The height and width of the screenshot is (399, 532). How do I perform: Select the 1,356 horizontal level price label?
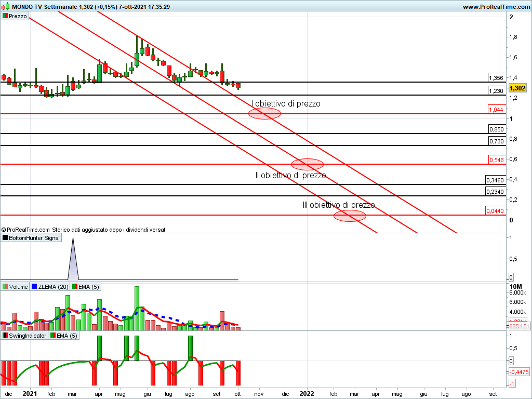(x=496, y=78)
